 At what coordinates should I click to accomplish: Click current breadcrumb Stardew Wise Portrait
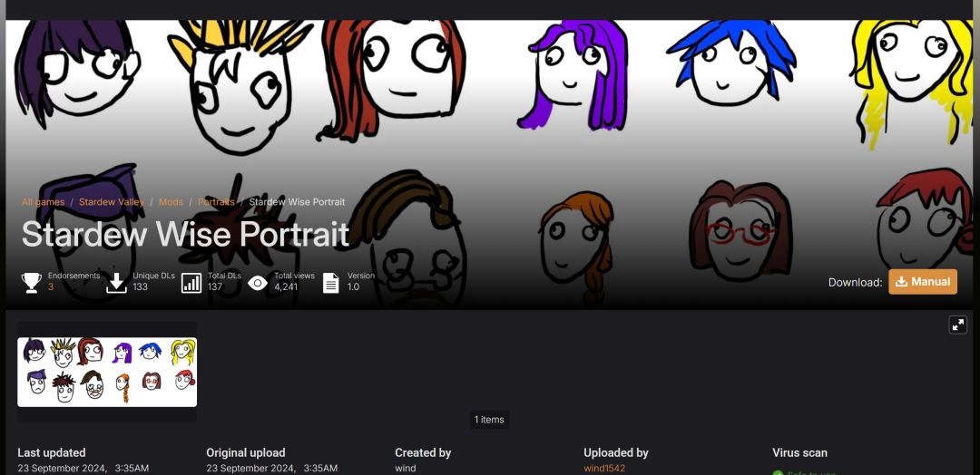(x=297, y=202)
